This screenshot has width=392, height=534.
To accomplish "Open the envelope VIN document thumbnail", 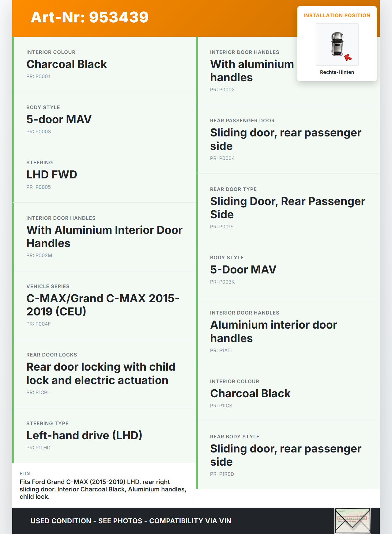I will pos(352,521).
